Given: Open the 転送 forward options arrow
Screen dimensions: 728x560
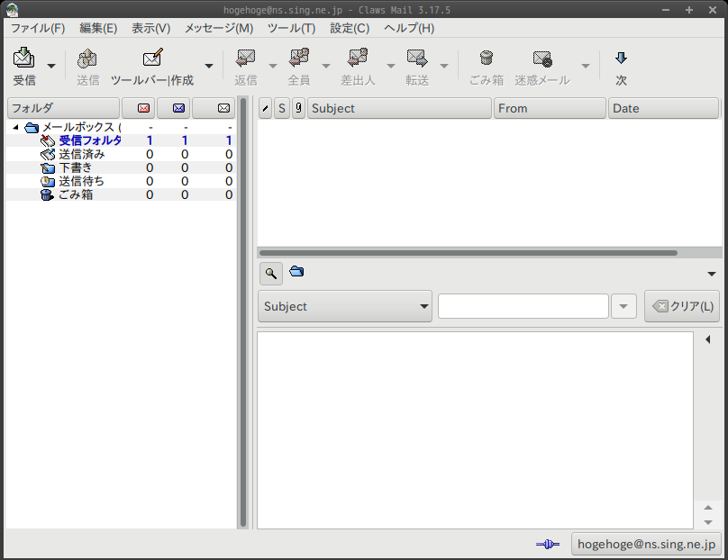Looking at the screenshot, I should [444, 66].
